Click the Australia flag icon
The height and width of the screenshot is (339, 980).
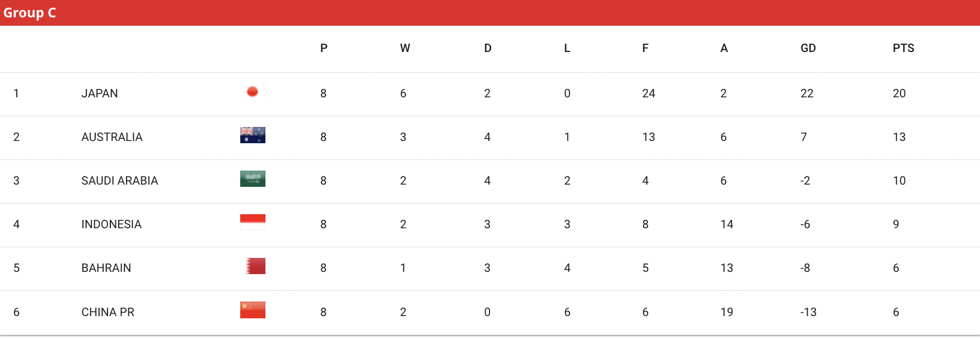point(253,135)
